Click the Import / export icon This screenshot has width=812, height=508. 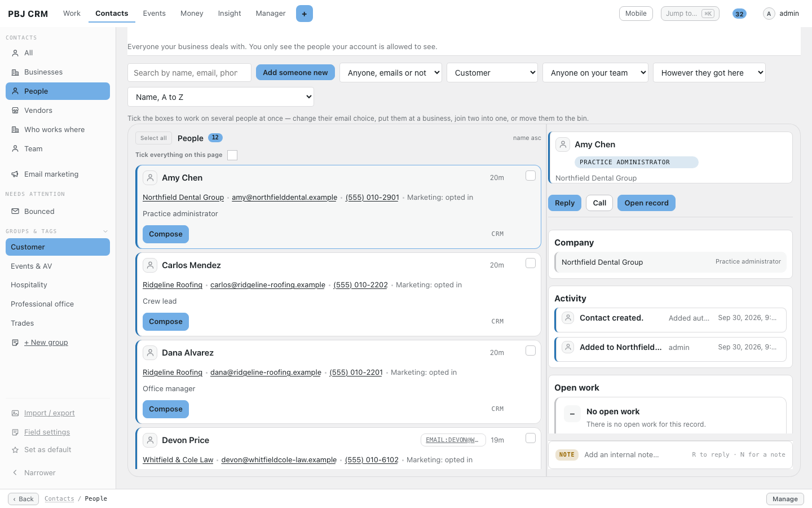pos(15,413)
